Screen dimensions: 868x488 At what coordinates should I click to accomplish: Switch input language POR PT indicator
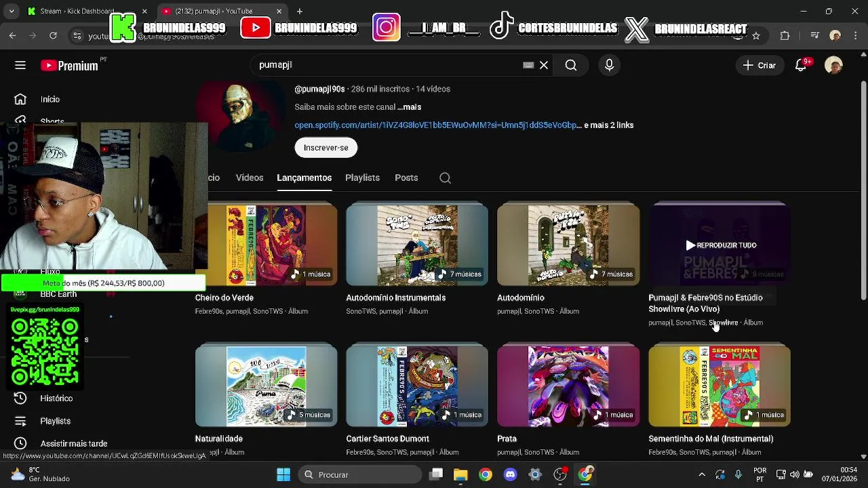pos(760,474)
